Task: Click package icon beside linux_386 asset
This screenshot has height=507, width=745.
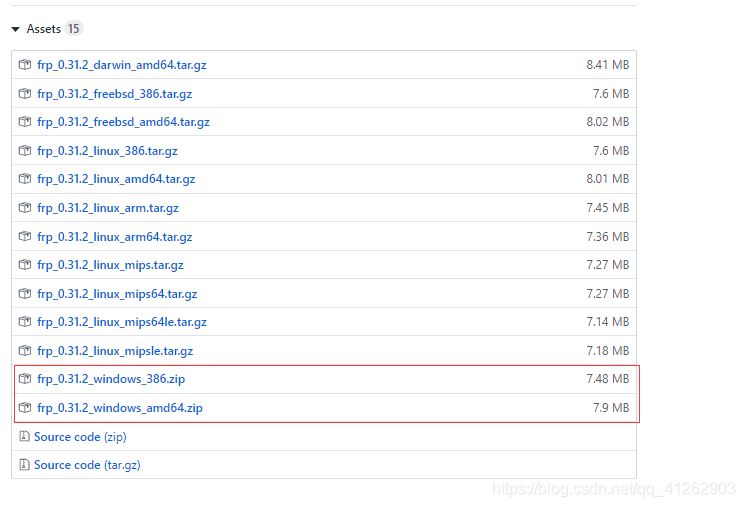Action: coord(25,151)
